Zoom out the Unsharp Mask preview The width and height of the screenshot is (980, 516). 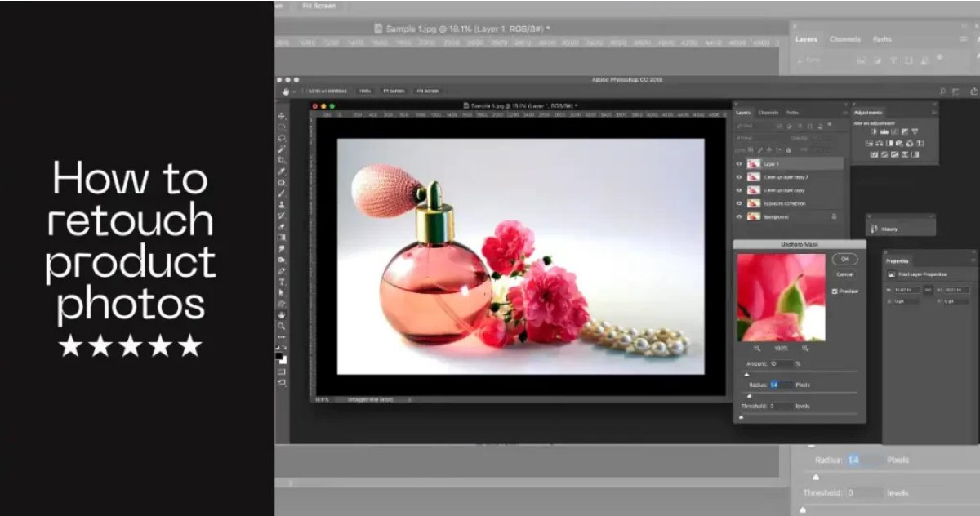(x=757, y=348)
